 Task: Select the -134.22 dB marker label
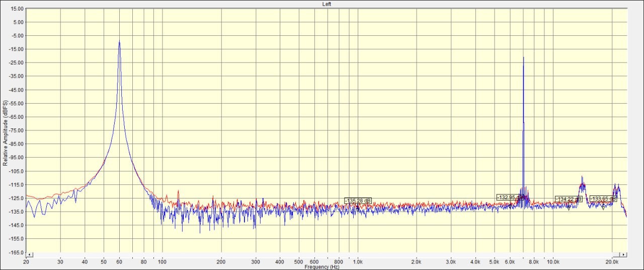point(569,199)
